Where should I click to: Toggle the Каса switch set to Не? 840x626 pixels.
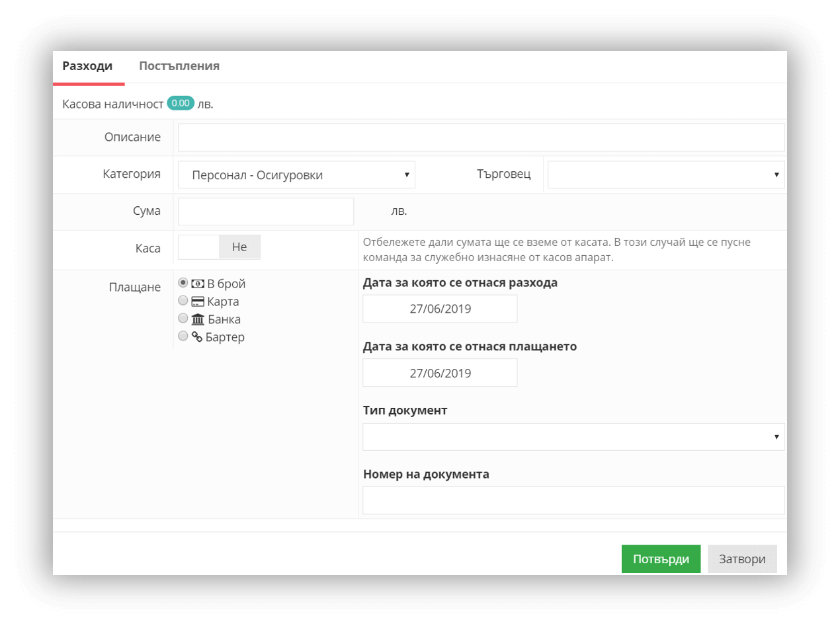pyautogui.click(x=219, y=247)
